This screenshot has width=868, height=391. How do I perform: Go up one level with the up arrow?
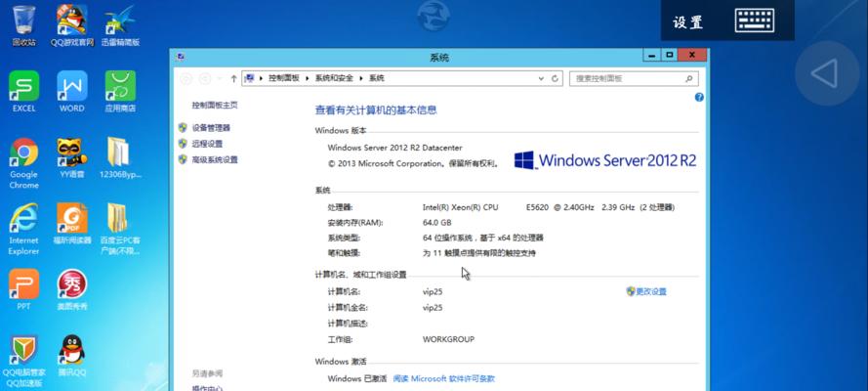(x=233, y=78)
